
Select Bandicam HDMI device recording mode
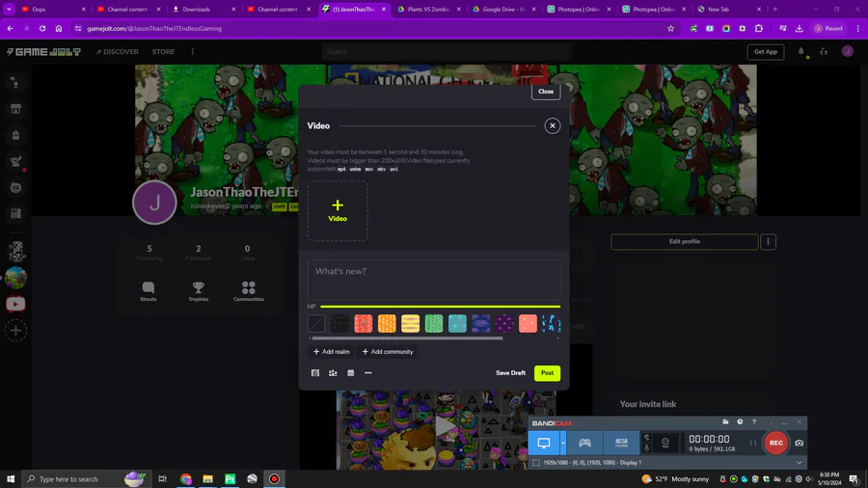tap(621, 443)
